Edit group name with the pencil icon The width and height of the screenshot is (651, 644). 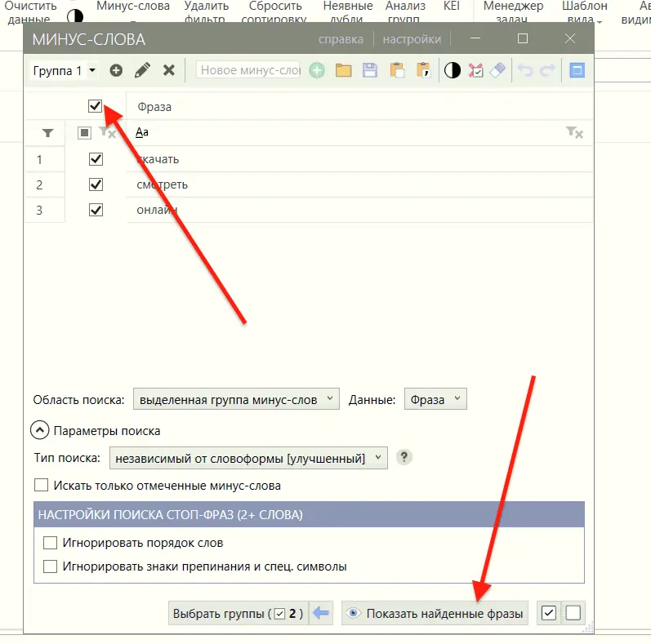coord(142,70)
